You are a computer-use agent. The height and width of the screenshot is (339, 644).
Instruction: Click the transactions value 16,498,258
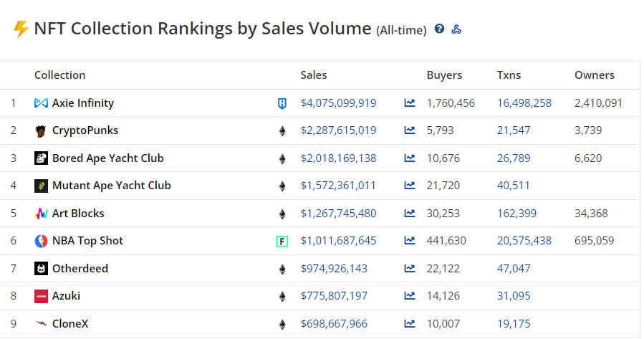tap(524, 102)
